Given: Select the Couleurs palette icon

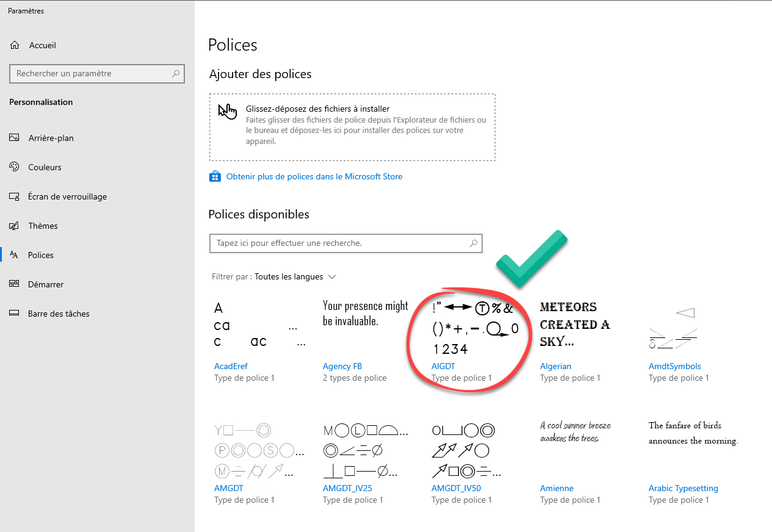Looking at the screenshot, I should (x=15, y=167).
